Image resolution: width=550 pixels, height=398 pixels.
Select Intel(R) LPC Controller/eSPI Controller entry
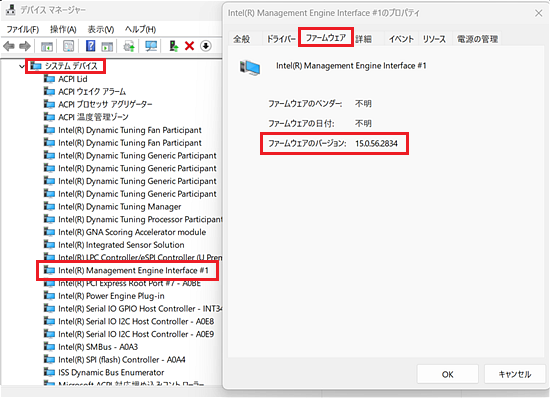140,257
